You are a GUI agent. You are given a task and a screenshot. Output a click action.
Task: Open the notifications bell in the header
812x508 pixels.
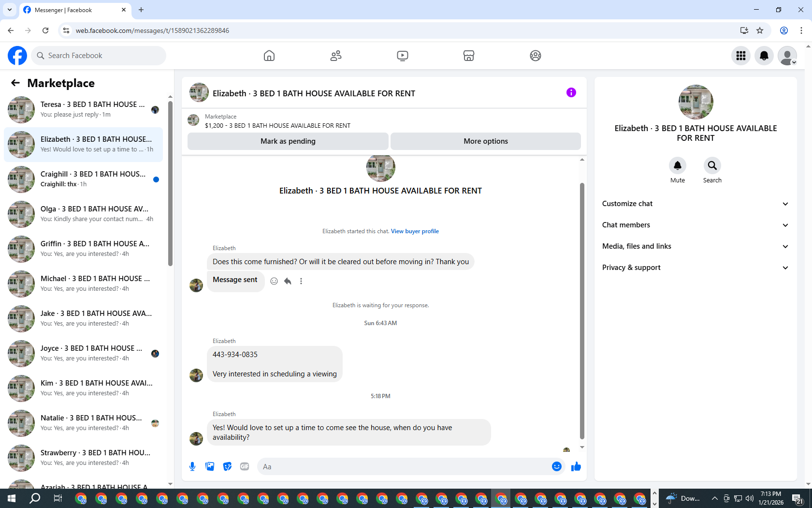[764, 56]
